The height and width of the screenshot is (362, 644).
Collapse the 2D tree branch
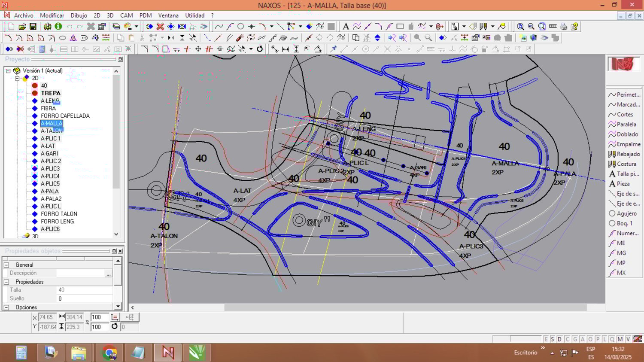[17, 78]
